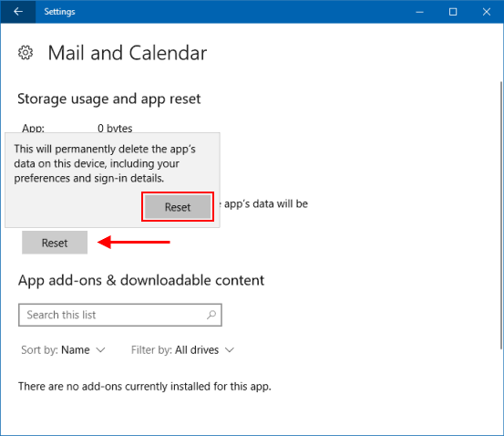Image resolution: width=504 pixels, height=436 pixels.
Task: Click the gear icon beside Mail and Calendar
Action: tap(26, 53)
